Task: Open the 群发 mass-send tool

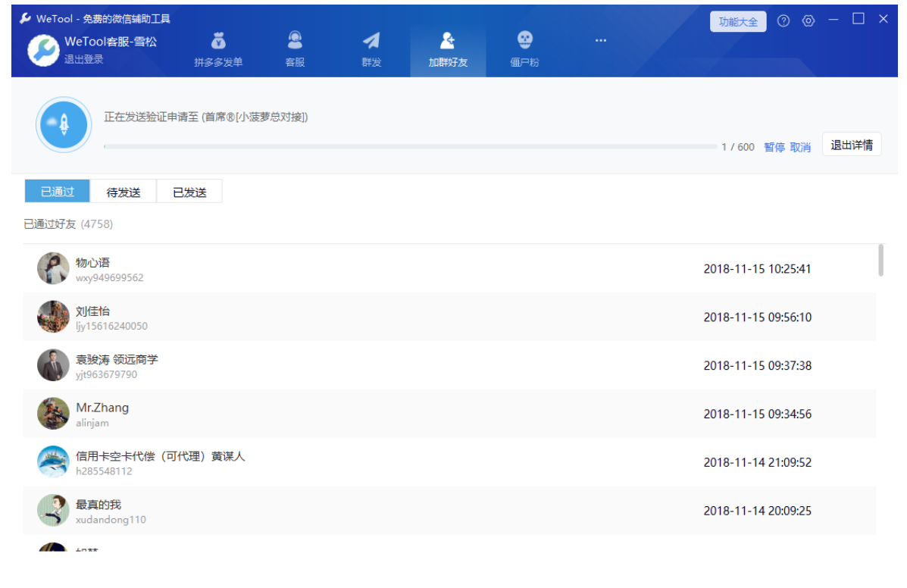Action: 371,50
